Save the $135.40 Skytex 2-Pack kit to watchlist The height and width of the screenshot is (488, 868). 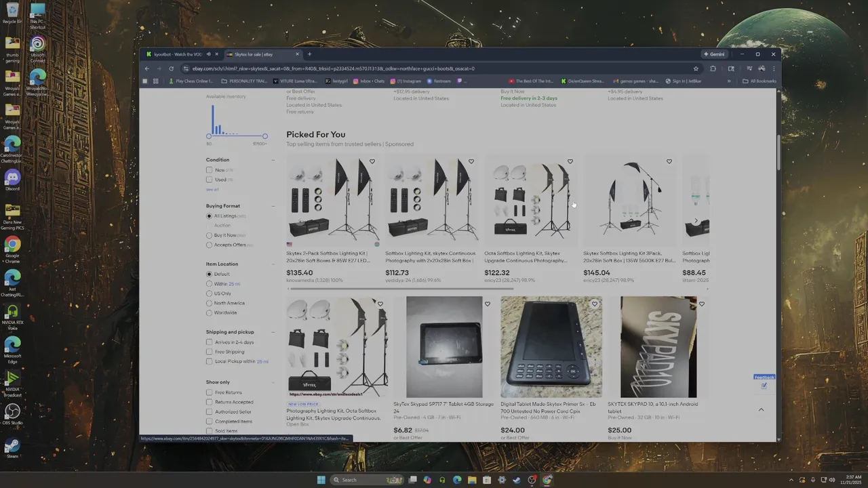pos(372,161)
